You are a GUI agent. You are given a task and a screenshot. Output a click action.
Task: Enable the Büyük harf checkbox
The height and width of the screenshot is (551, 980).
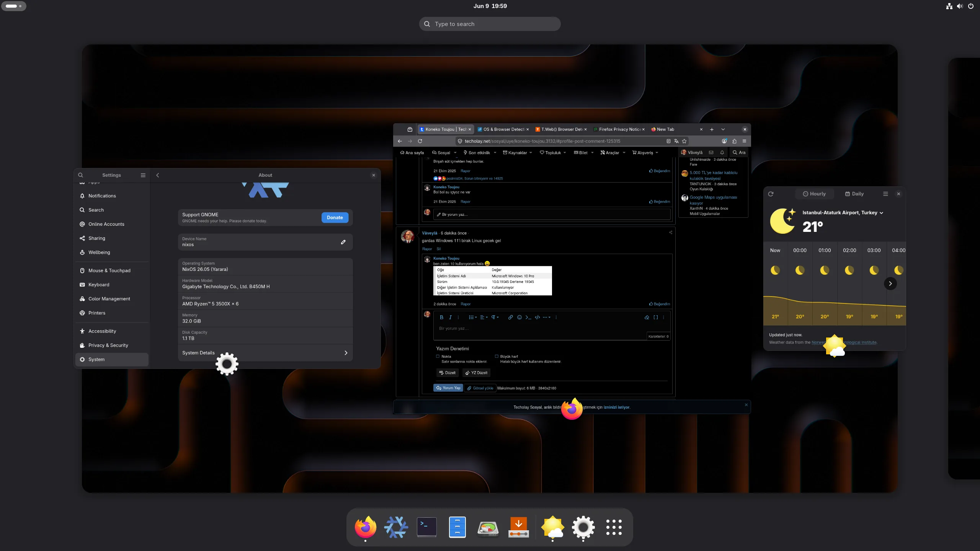coord(497,356)
